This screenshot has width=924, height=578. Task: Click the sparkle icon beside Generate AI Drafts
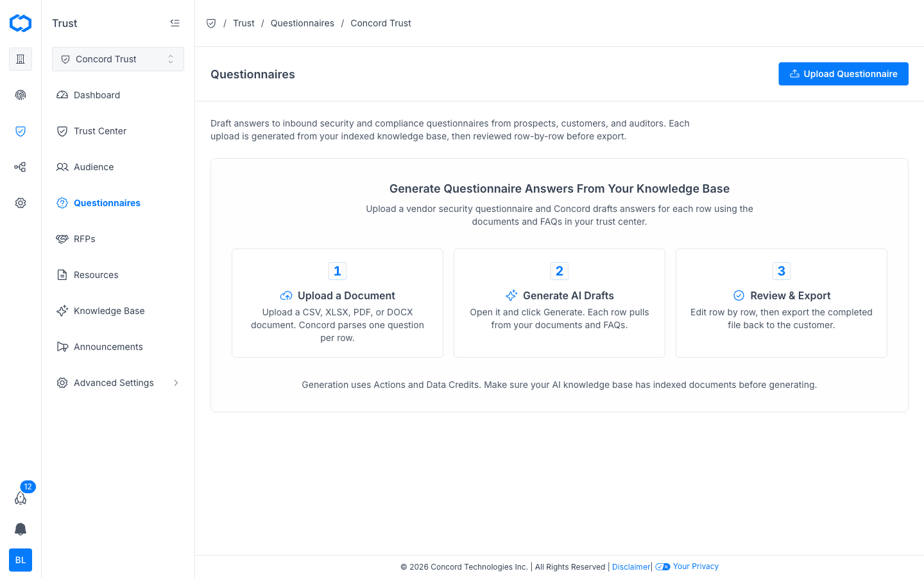[511, 295]
